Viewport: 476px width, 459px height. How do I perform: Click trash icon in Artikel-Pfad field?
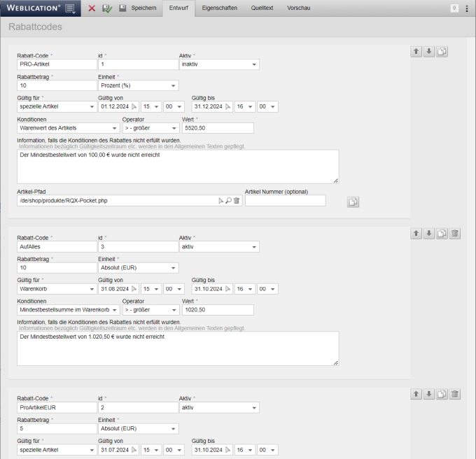point(237,201)
